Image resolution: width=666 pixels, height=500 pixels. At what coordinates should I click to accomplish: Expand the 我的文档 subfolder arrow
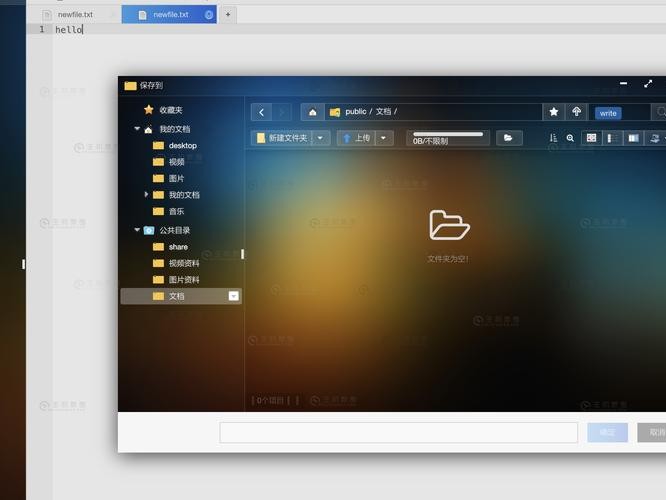(146, 195)
